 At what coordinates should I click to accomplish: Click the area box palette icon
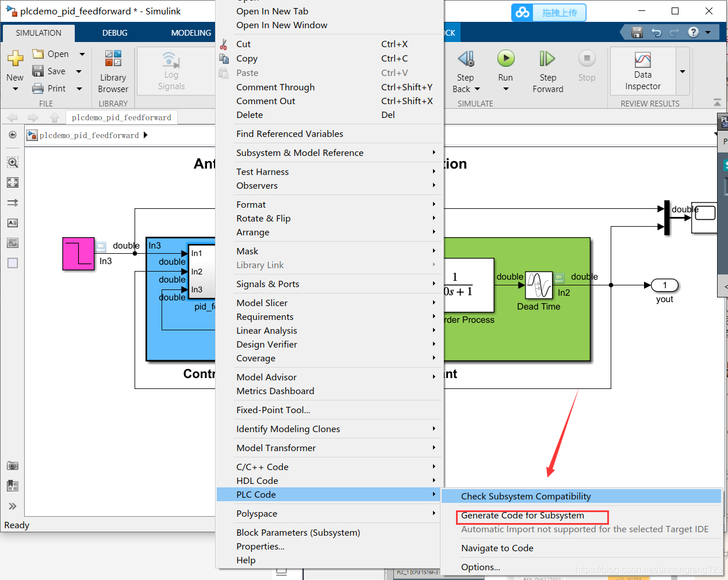[13, 263]
